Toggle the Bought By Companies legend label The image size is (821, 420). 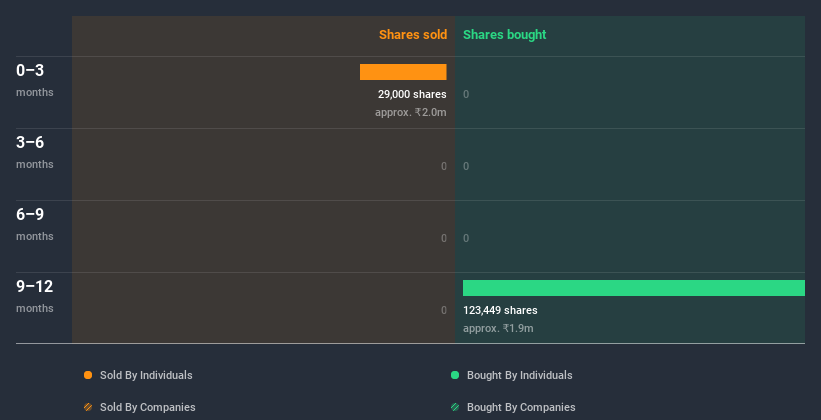(x=521, y=407)
